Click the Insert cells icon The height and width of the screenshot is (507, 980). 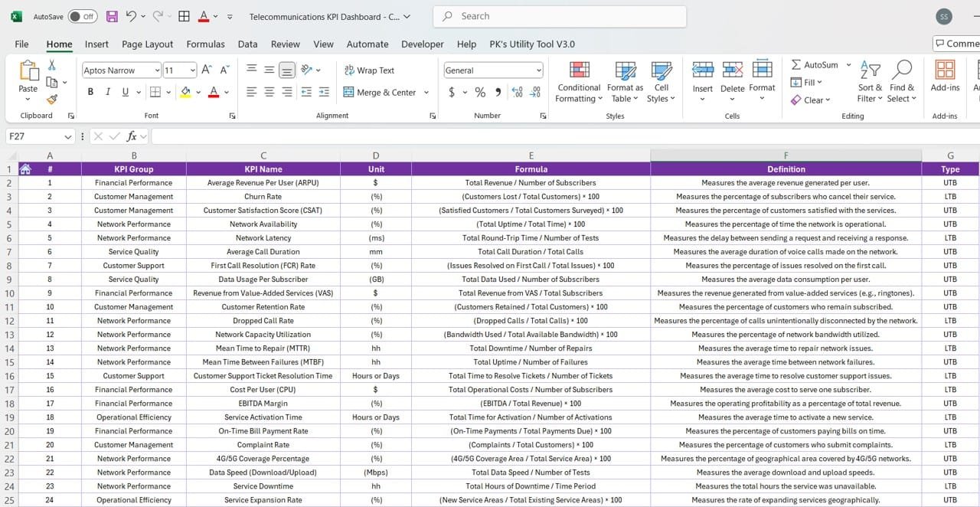pos(703,70)
